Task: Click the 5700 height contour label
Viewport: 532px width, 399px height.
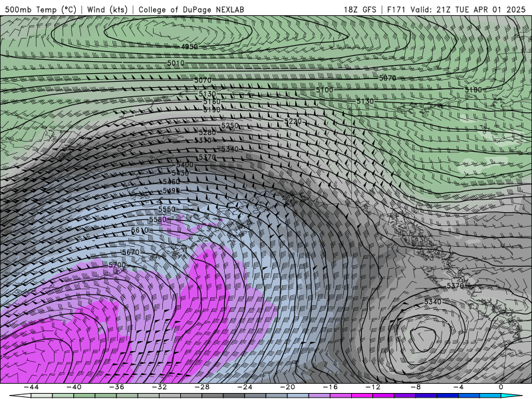Action: pos(117,264)
